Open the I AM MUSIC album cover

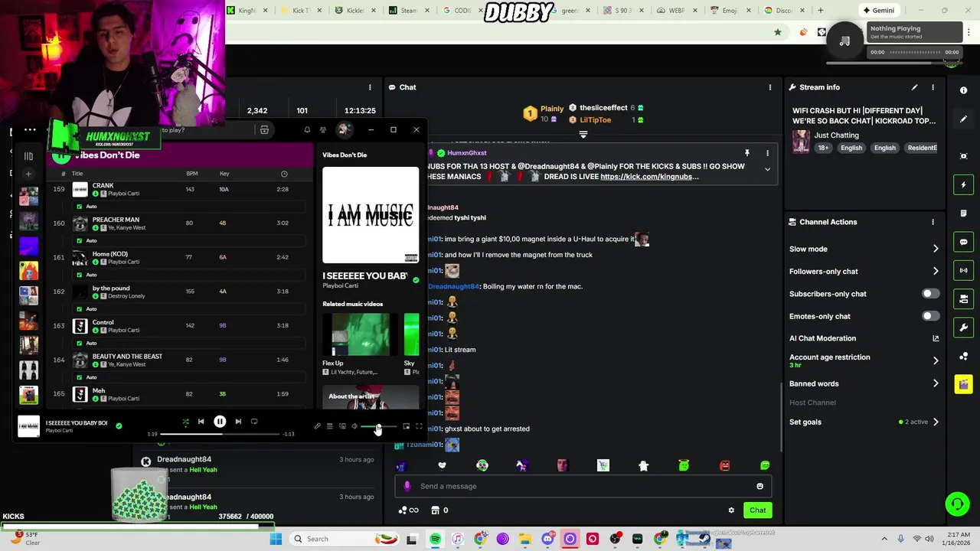click(x=371, y=214)
